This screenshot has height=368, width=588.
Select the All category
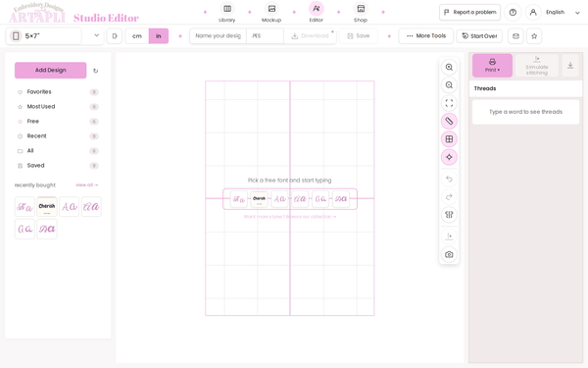[58, 151]
